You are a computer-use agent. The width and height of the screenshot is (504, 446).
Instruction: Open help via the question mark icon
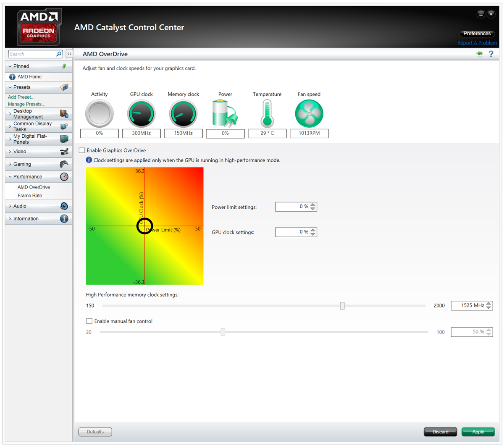[x=491, y=54]
